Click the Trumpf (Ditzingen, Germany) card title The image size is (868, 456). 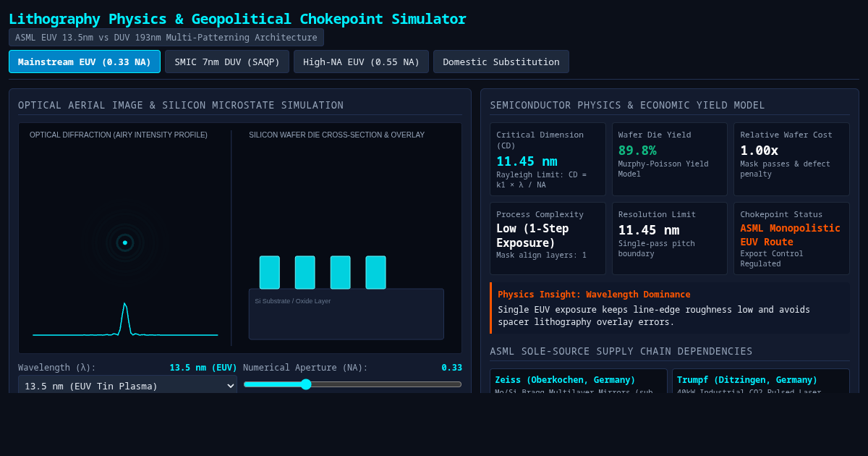pyautogui.click(x=747, y=380)
